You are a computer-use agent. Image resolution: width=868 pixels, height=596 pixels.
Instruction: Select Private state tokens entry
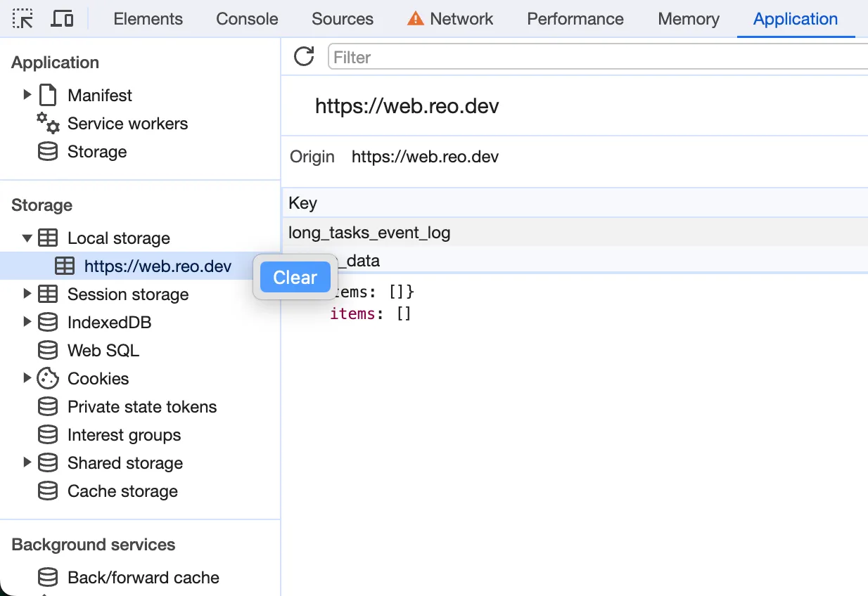click(x=141, y=407)
